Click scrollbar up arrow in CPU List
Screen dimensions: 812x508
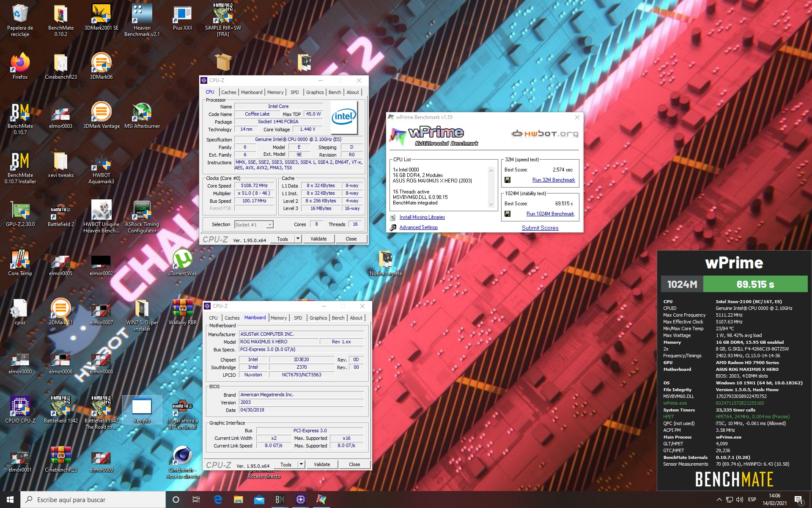pyautogui.click(x=491, y=170)
